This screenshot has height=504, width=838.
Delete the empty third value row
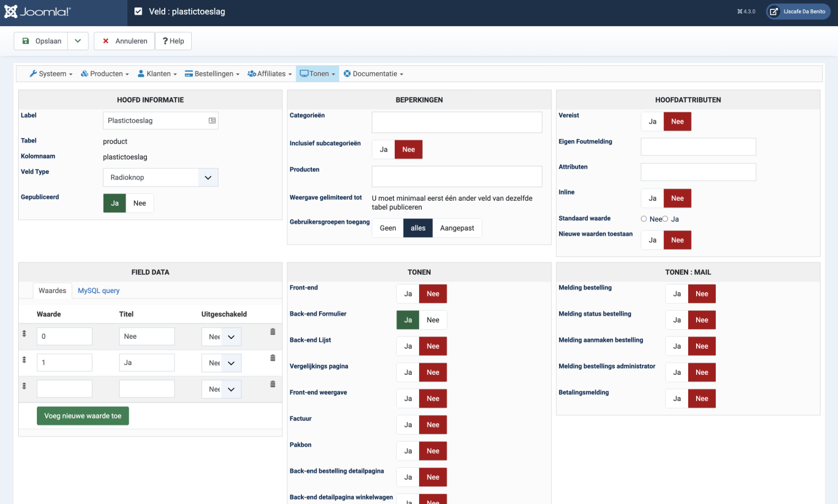pyautogui.click(x=273, y=384)
